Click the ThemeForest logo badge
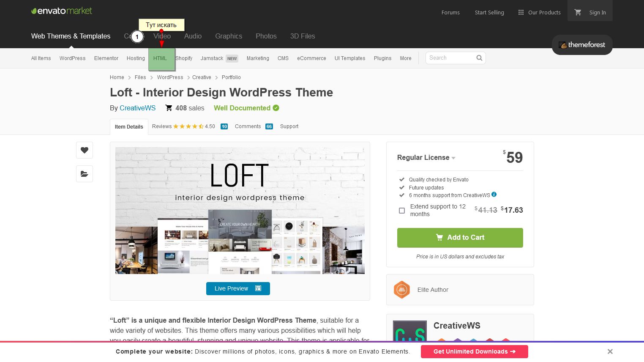 (582, 45)
